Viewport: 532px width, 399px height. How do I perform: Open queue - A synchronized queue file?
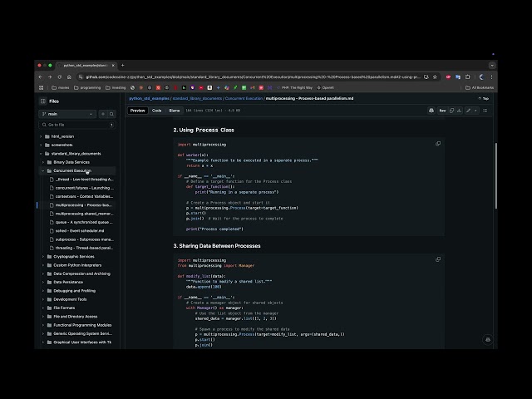tap(81, 222)
